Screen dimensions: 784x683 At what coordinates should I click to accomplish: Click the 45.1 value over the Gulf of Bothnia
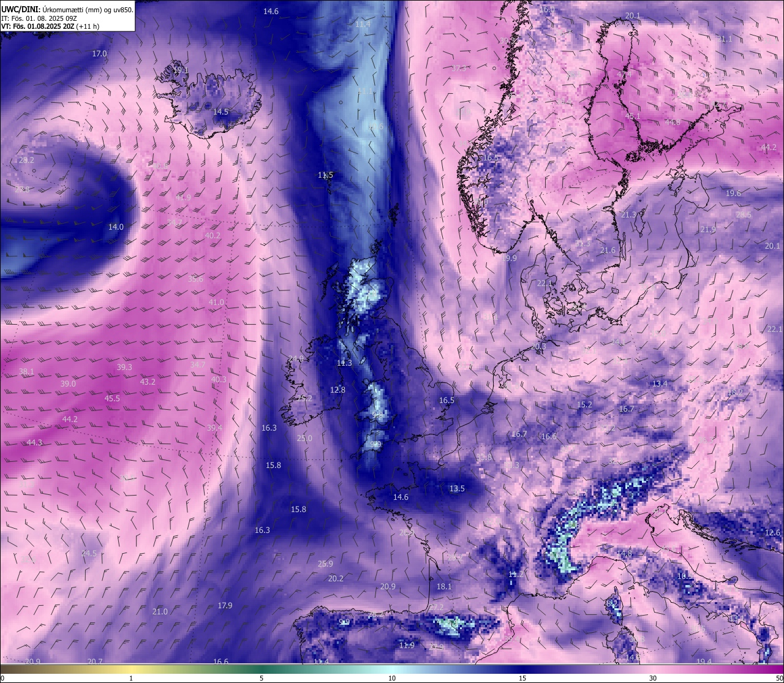(x=632, y=116)
